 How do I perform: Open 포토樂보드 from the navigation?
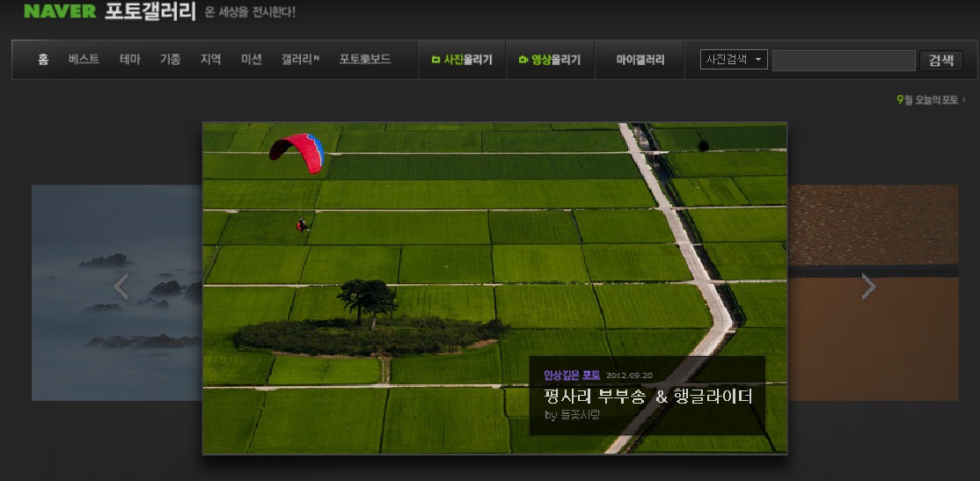tap(365, 60)
